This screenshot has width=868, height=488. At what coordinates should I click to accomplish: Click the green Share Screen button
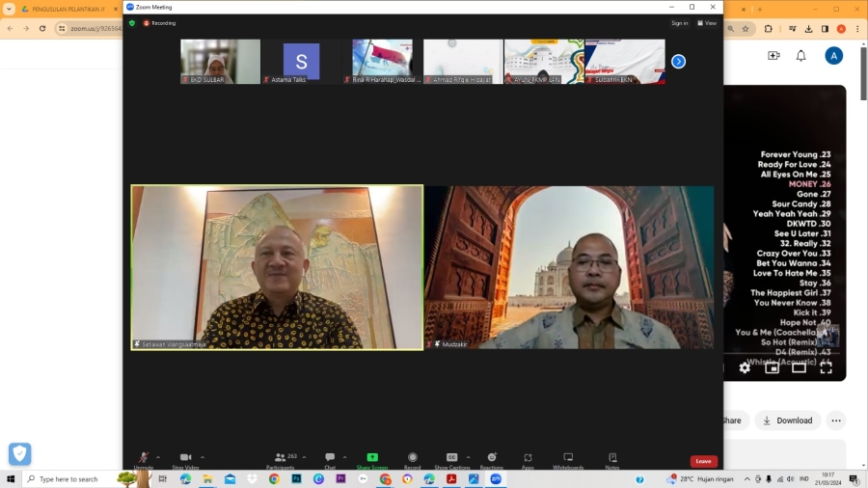[x=372, y=459]
